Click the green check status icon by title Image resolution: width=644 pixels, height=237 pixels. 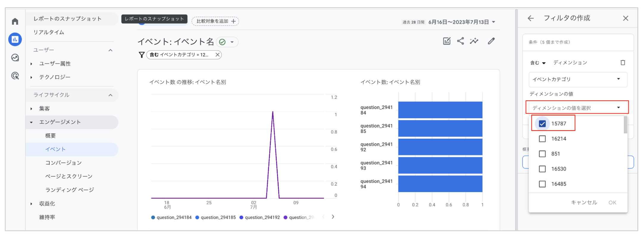pyautogui.click(x=222, y=42)
